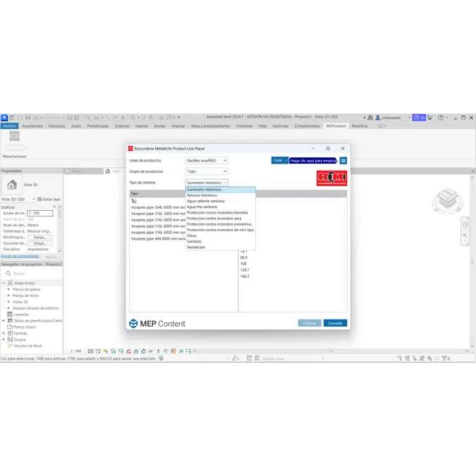Viewport: 476px width, 476px height.
Task: Choose Protección contra incendios seca option
Action: (x=221, y=219)
